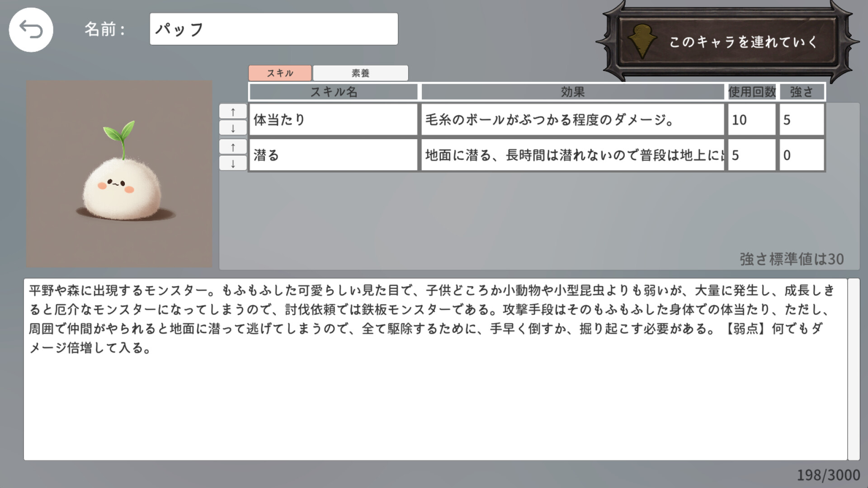Click the down arrow beside the second skill row
Image resolution: width=868 pixels, height=488 pixels.
[x=233, y=164]
